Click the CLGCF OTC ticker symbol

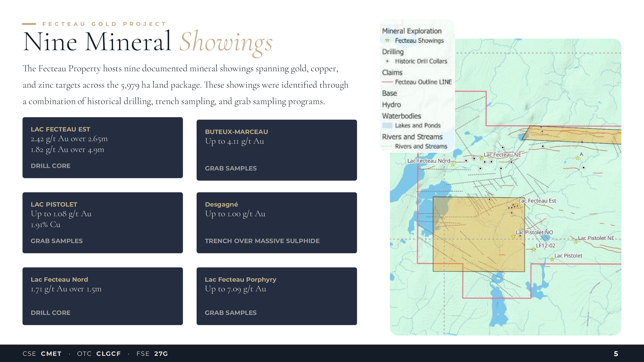tap(109, 354)
